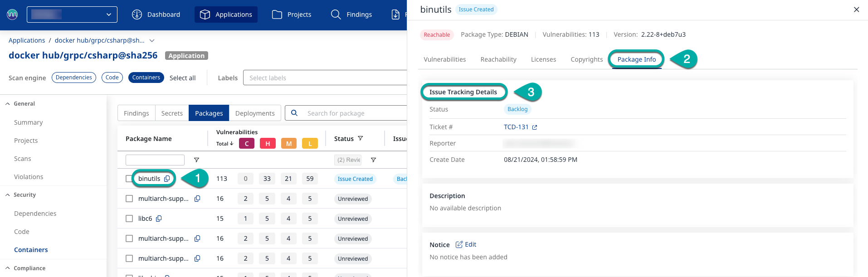
Task: Select the libc6 row checkbox
Action: tap(129, 219)
